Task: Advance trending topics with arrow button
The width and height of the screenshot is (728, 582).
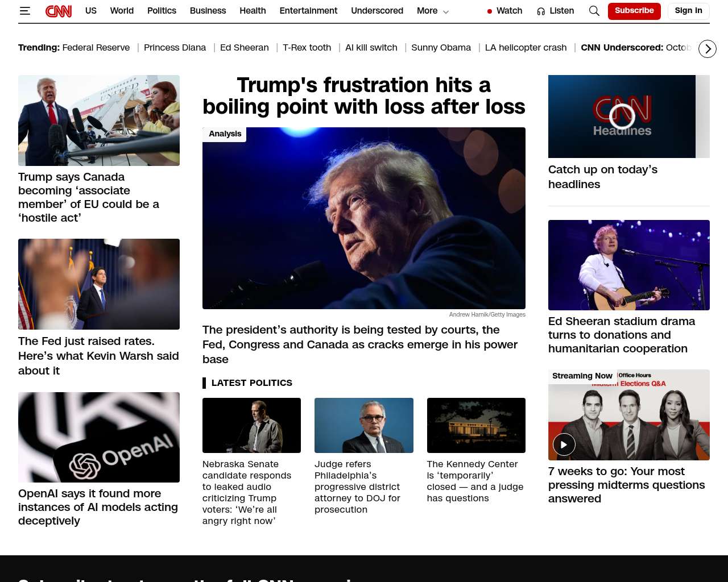Action: click(708, 49)
